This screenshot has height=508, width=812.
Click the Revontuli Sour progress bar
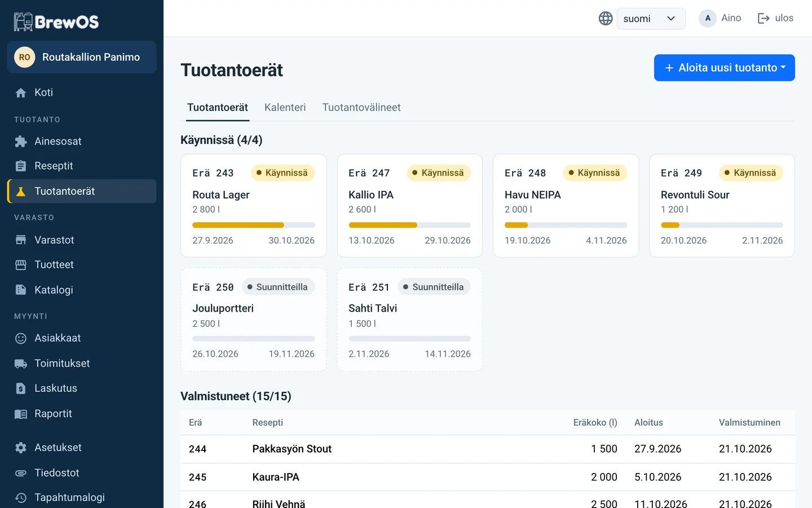(722, 225)
